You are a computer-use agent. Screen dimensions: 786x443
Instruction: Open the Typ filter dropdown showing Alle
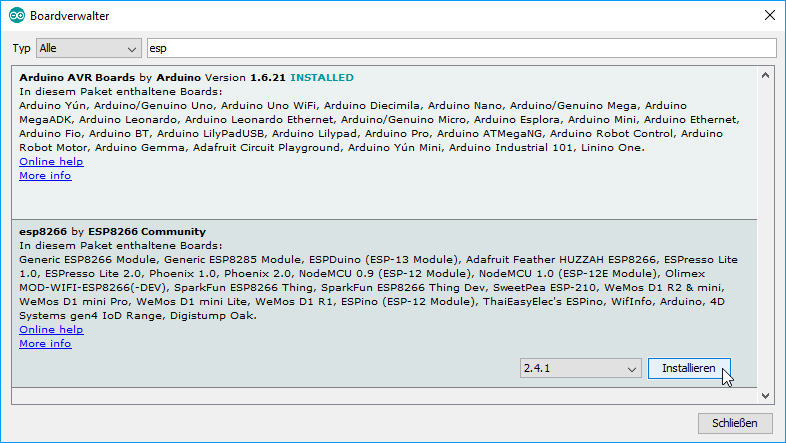point(89,48)
